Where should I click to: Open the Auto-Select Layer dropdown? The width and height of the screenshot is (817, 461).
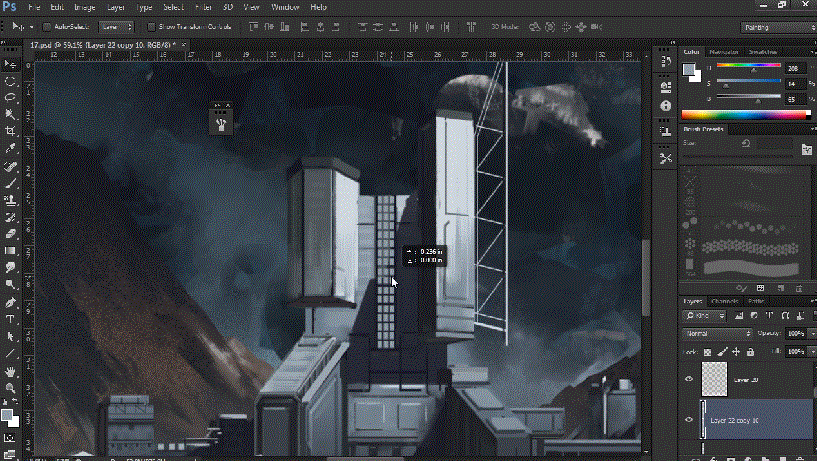pos(116,27)
